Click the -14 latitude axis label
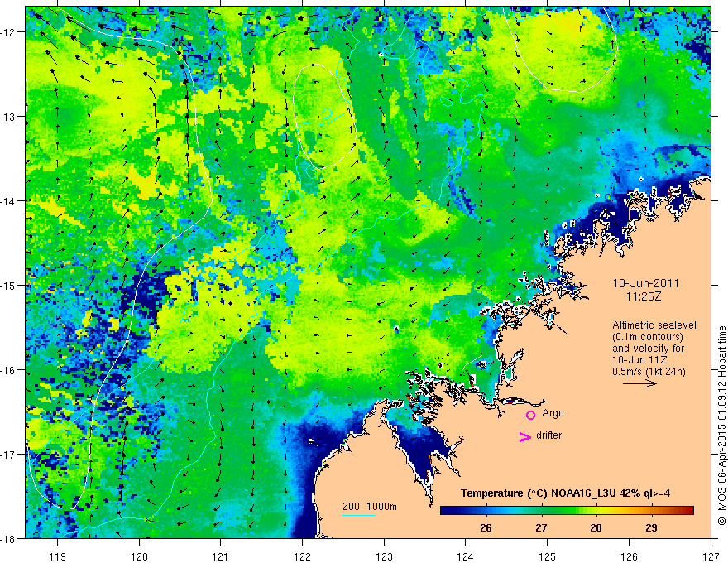This screenshot has height=563, width=728. (8, 201)
